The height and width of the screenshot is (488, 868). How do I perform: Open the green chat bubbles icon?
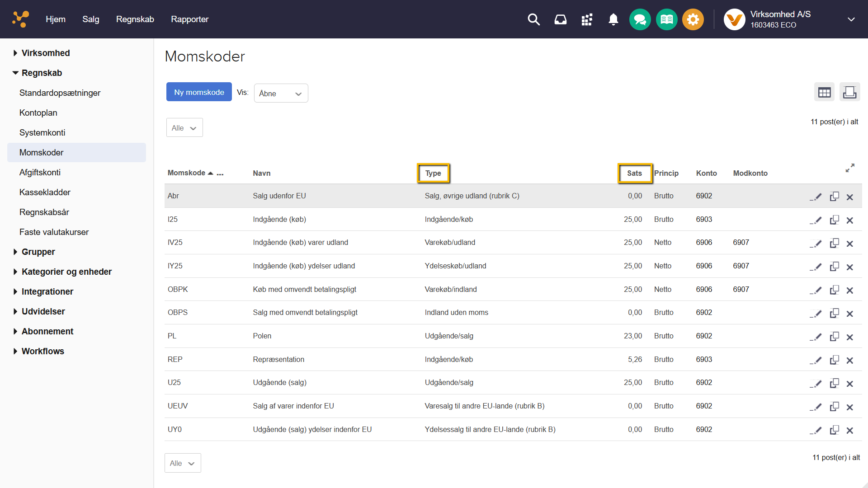coord(640,19)
